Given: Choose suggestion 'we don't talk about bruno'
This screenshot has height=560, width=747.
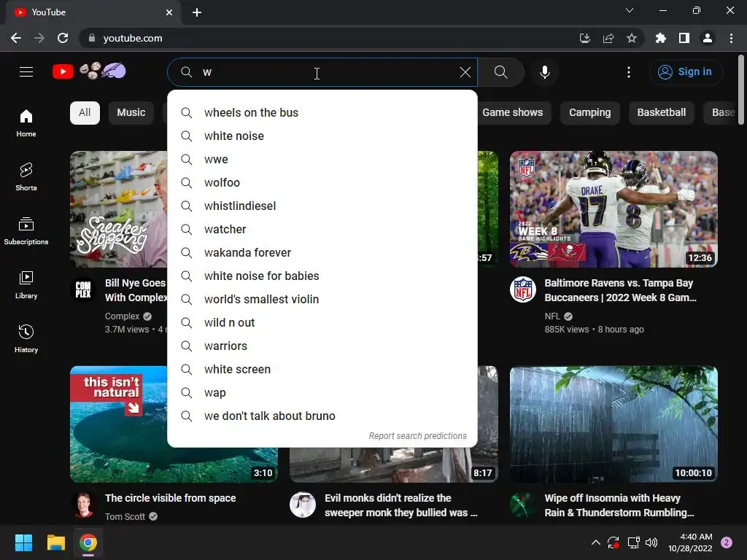Looking at the screenshot, I should (x=322, y=416).
